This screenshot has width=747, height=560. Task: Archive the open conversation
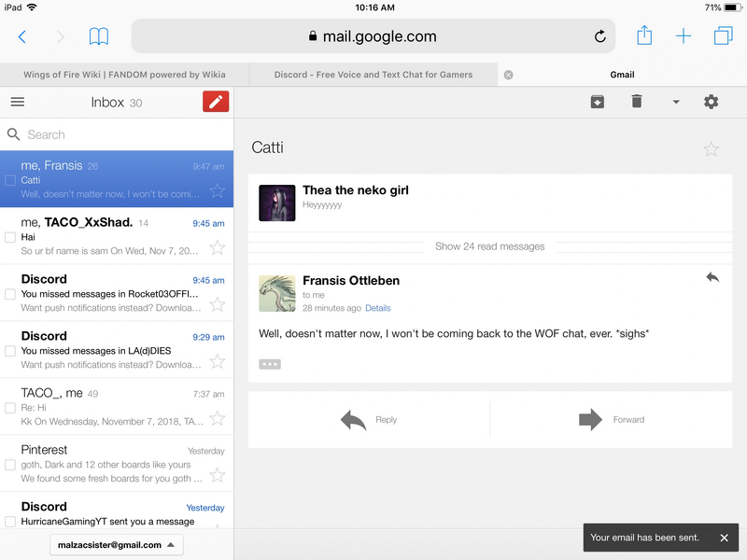[598, 102]
